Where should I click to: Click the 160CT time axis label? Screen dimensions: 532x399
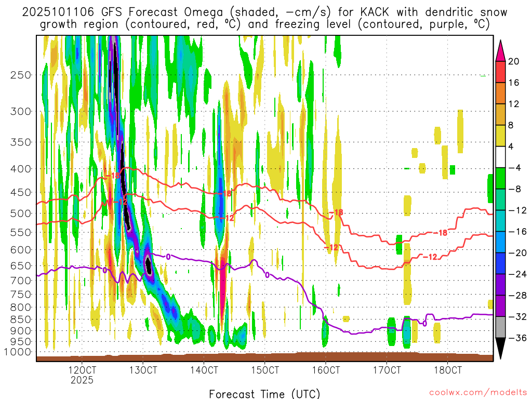coord(326,370)
